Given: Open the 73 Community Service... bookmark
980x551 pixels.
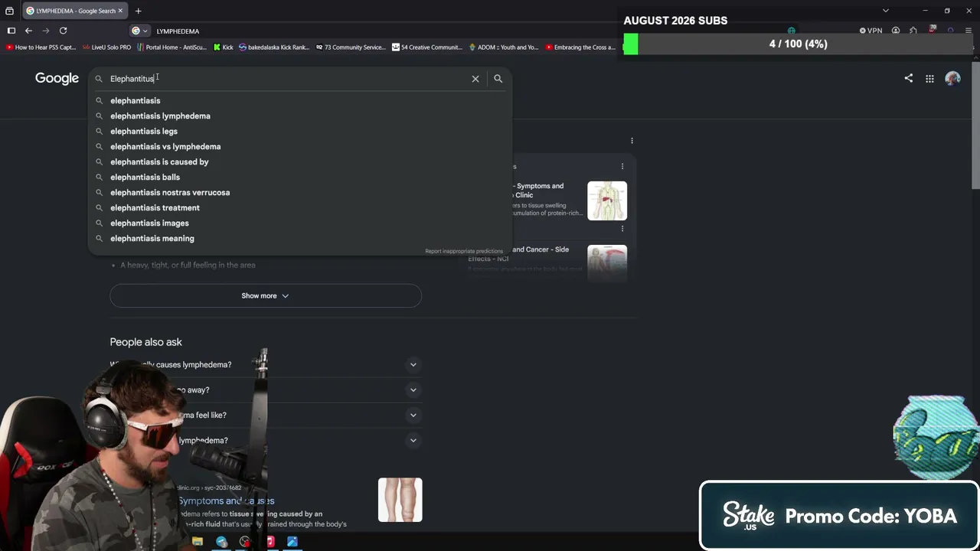Looking at the screenshot, I should (x=349, y=47).
